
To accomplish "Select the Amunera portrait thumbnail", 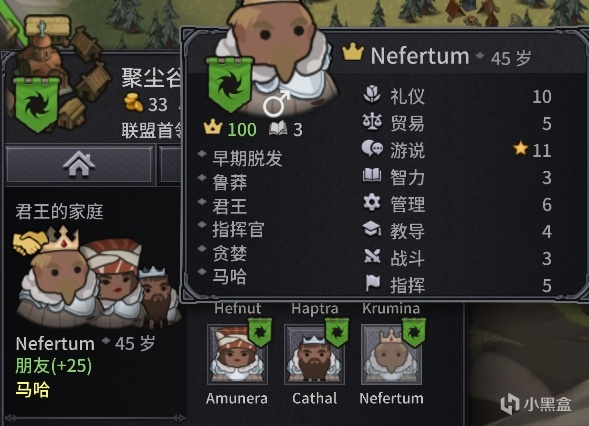I will (237, 355).
